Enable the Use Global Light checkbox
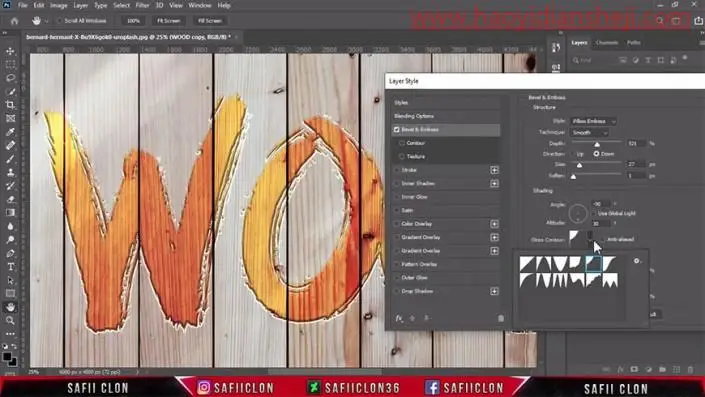The width and height of the screenshot is (705, 397). click(594, 213)
